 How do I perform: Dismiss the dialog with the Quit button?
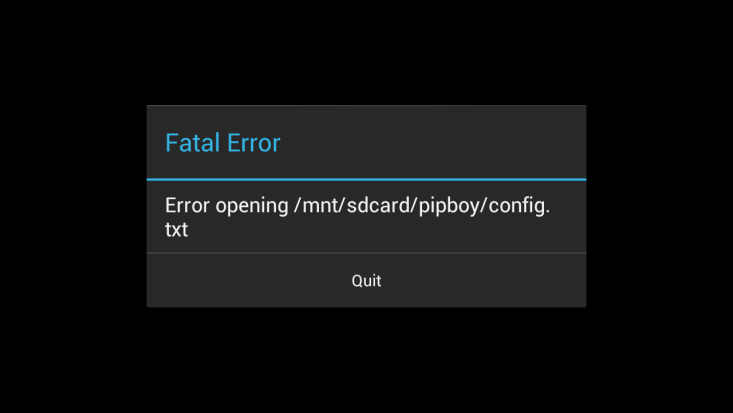[x=366, y=281]
